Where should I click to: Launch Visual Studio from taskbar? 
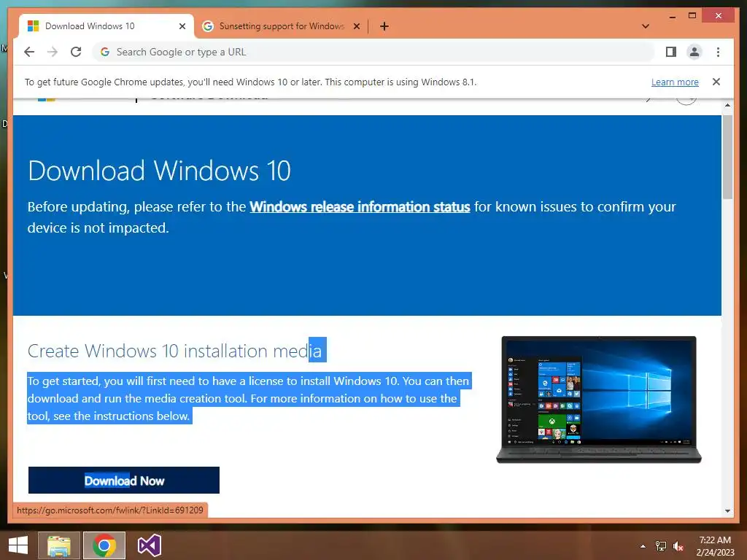coord(149,545)
